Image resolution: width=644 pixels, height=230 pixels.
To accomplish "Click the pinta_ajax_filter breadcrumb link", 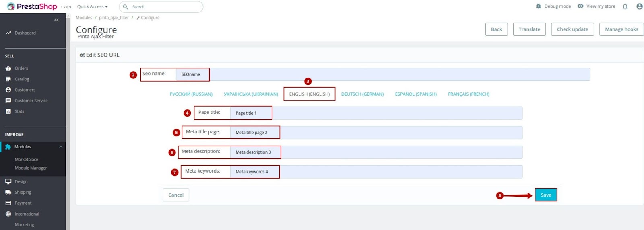I will [x=114, y=18].
